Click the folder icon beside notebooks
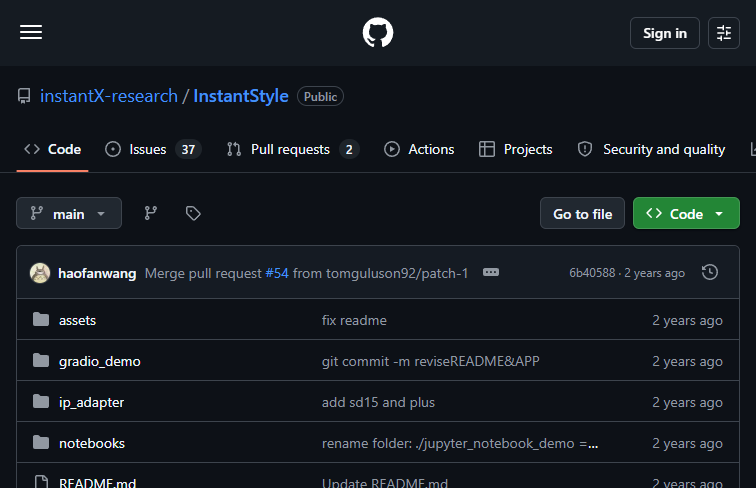Image resolution: width=756 pixels, height=488 pixels. coord(41,442)
